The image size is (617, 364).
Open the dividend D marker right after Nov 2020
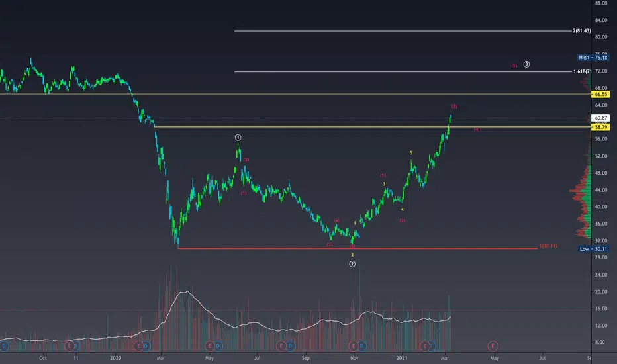click(361, 346)
